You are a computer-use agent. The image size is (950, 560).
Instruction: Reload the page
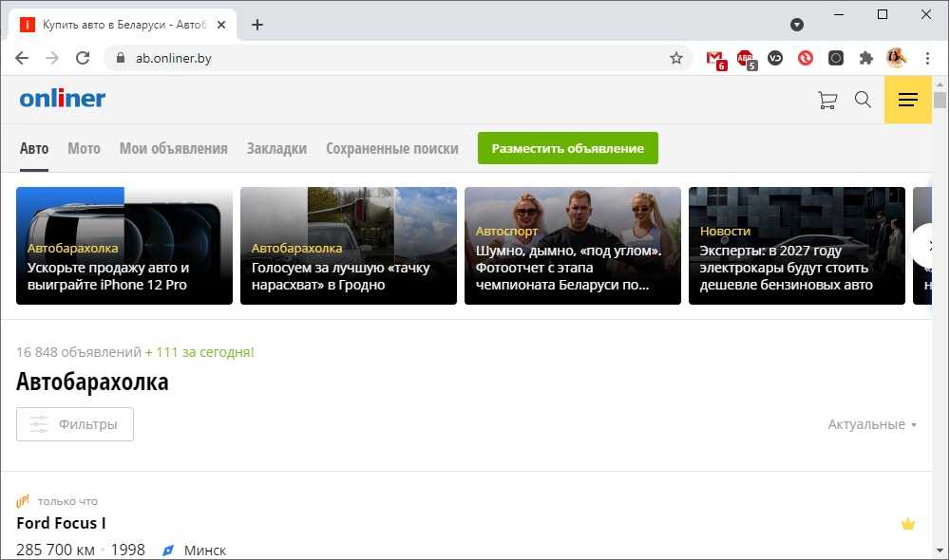(x=83, y=58)
